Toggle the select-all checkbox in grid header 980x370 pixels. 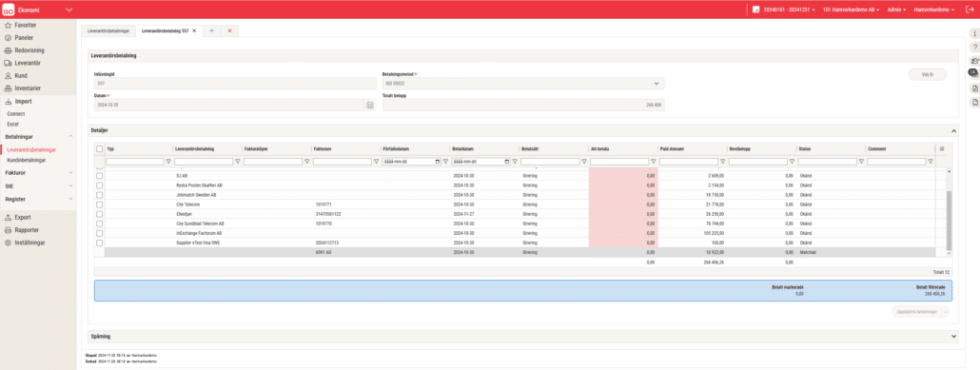point(99,148)
